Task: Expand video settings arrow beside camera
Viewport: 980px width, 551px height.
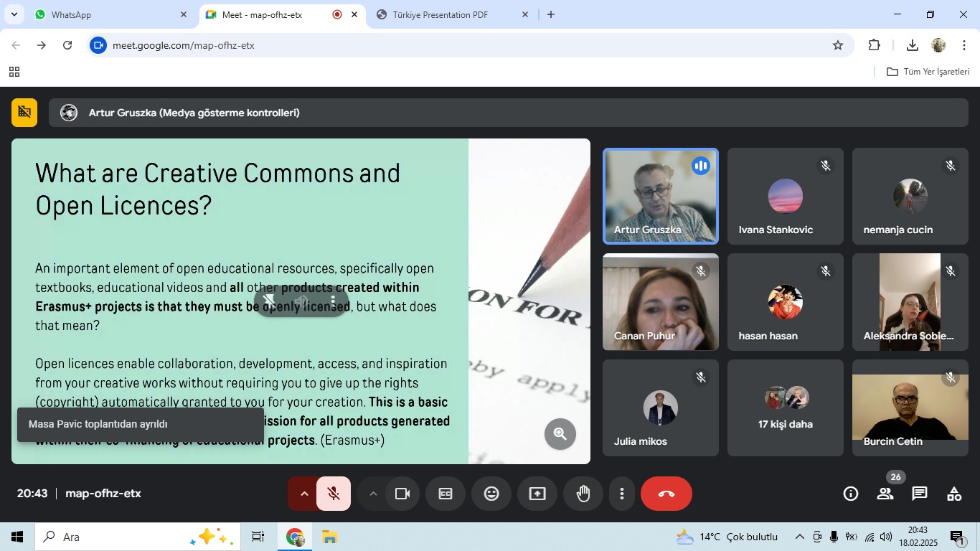Action: pyautogui.click(x=372, y=494)
